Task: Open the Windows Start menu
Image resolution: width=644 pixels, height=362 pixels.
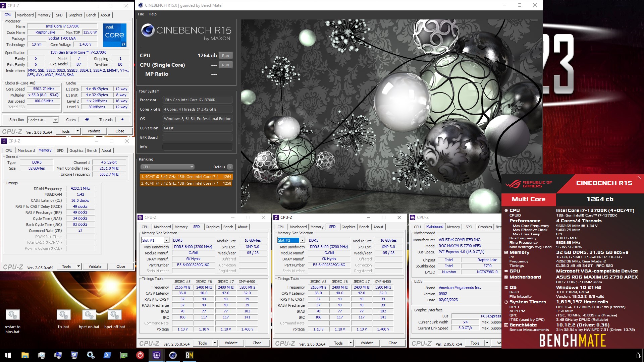Action: coord(8,355)
